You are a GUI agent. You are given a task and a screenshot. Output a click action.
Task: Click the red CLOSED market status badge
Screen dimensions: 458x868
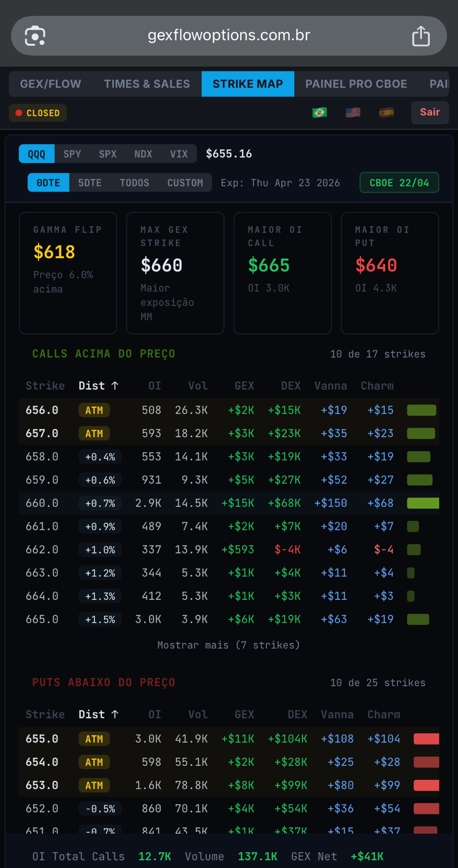coord(38,113)
